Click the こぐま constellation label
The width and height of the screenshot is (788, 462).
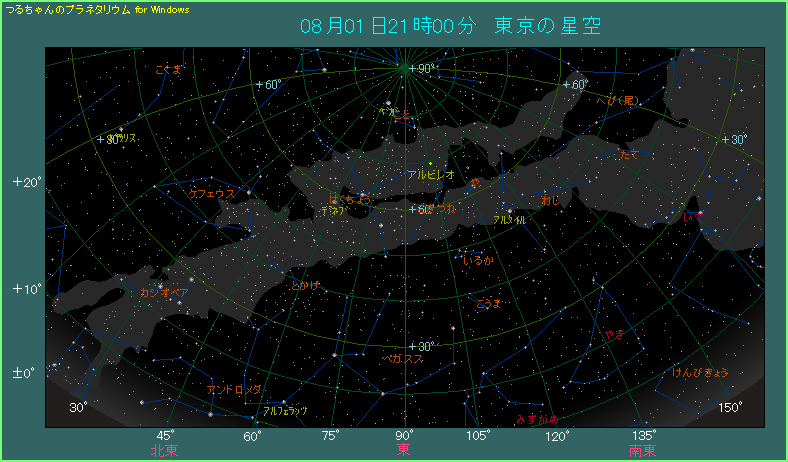click(169, 69)
